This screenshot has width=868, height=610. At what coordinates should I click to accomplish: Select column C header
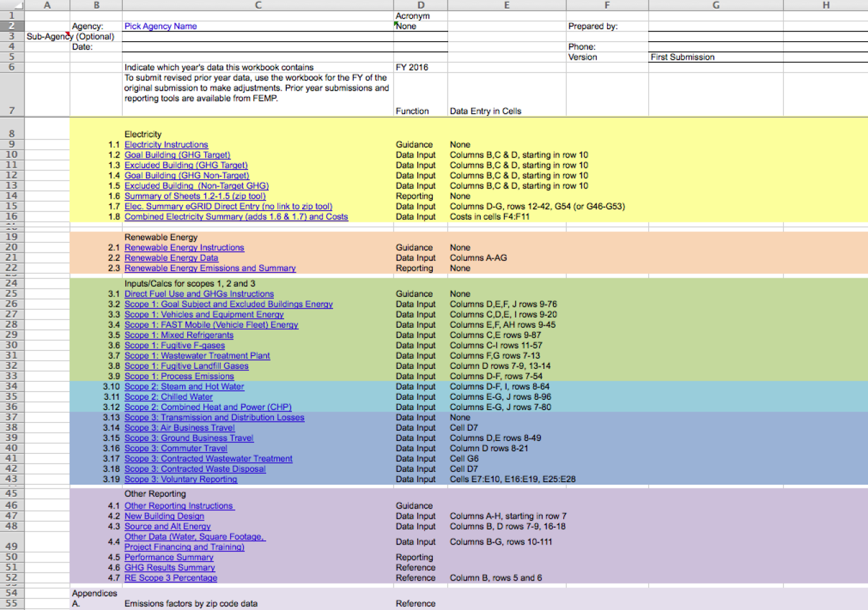click(258, 5)
